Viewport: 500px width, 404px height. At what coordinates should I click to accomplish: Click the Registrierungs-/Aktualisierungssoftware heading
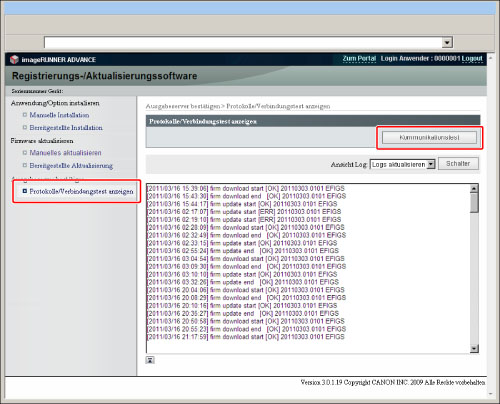[x=104, y=76]
